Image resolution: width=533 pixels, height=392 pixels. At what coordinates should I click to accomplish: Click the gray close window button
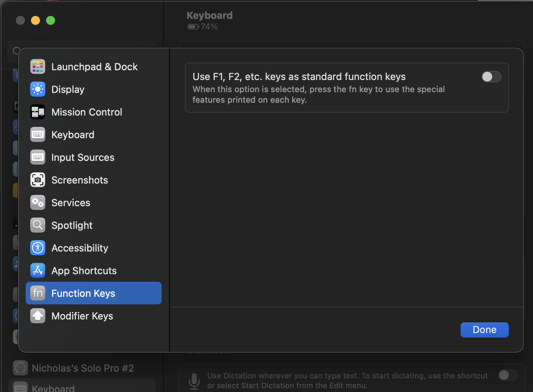pos(20,20)
